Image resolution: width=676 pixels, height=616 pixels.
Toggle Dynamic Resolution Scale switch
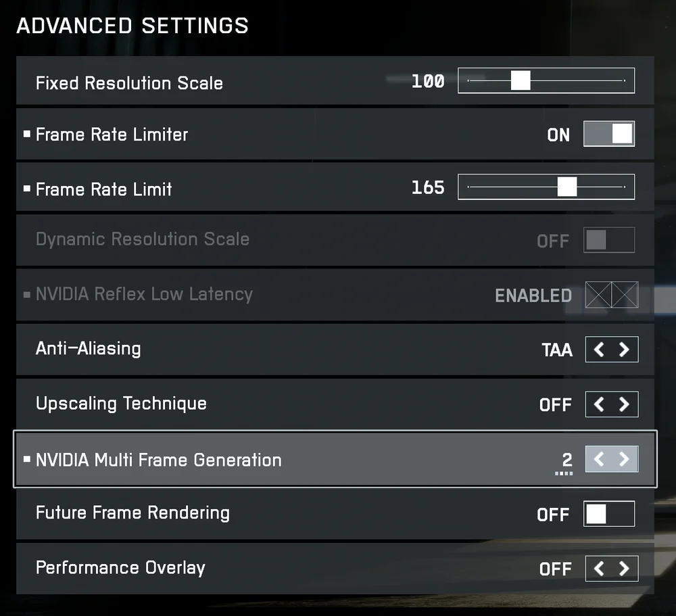pyautogui.click(x=609, y=240)
